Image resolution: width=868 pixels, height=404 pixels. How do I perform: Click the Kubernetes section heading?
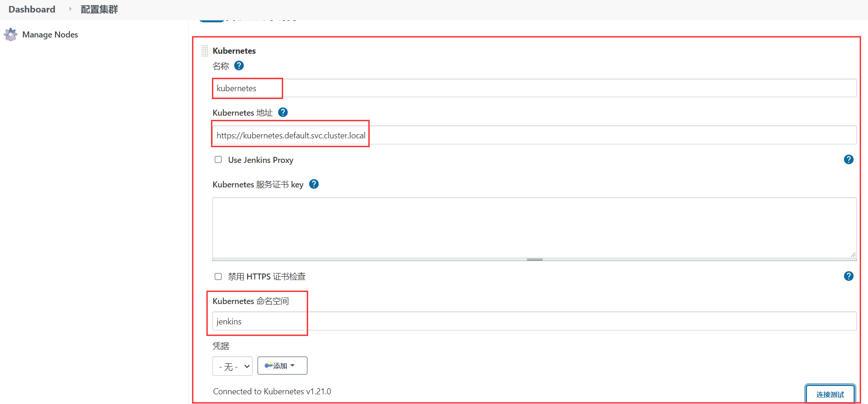234,51
